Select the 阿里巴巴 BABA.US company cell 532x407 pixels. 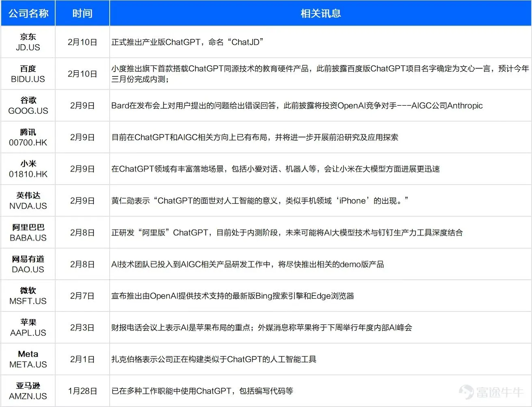click(28, 233)
